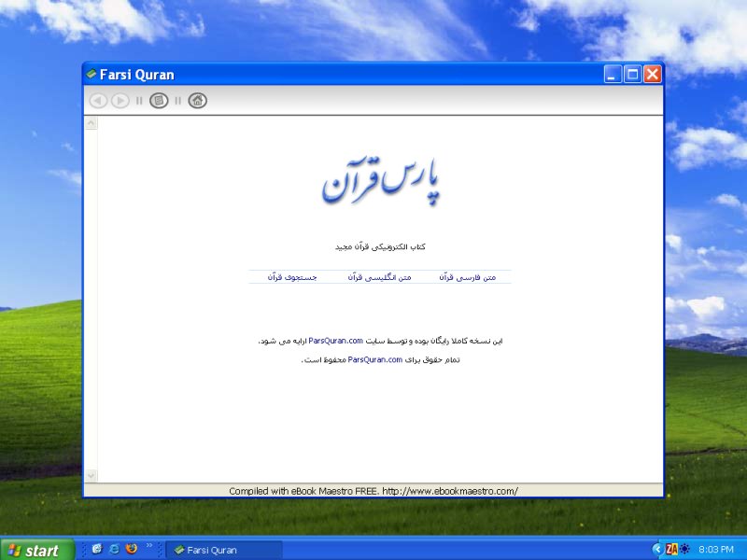Viewport: 747px width, 560px height.
Task: Launch Firefox from the Quick Launch bar
Action: click(x=132, y=549)
